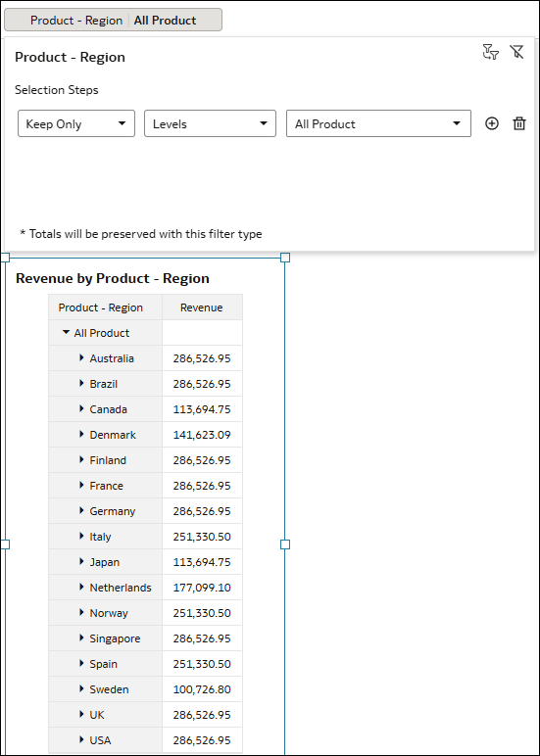Click the Sweden revenue value 100,726.80
This screenshot has height=756, width=540.
click(x=202, y=689)
